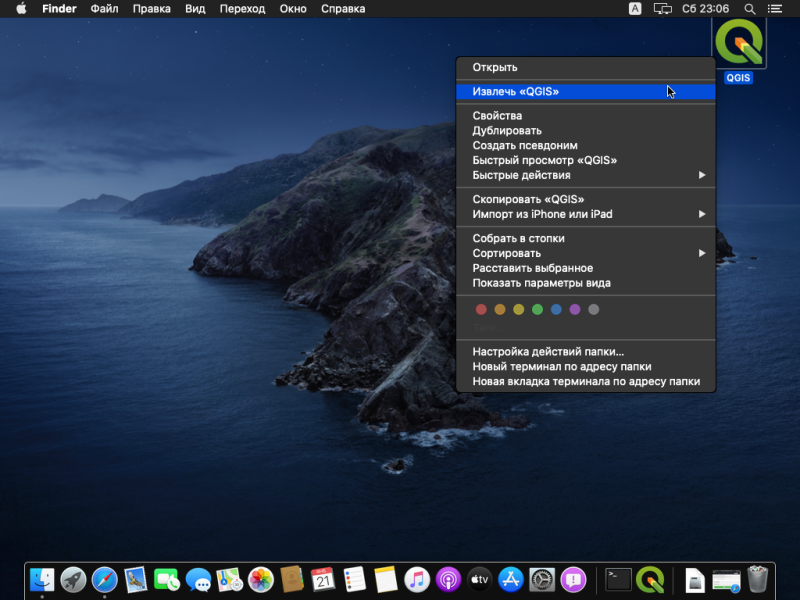The width and height of the screenshot is (800, 600).
Task: Apply the orange tag color
Action: (x=500, y=309)
